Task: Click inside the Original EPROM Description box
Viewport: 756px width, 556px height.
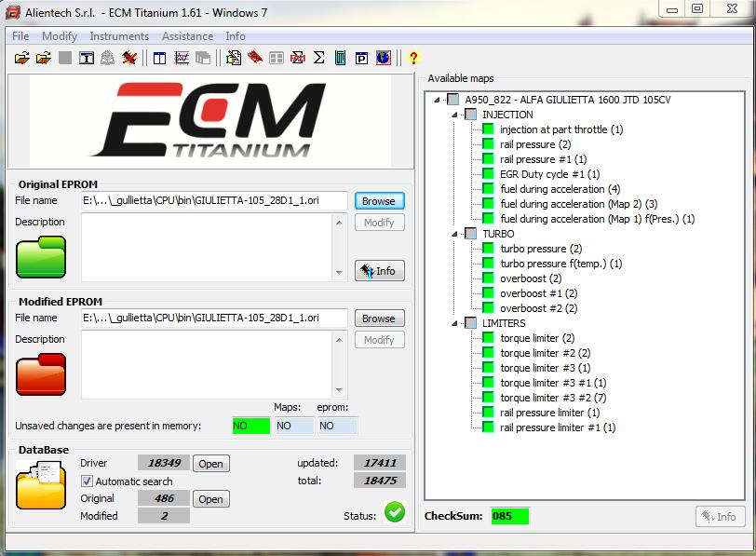Action: tap(208, 248)
